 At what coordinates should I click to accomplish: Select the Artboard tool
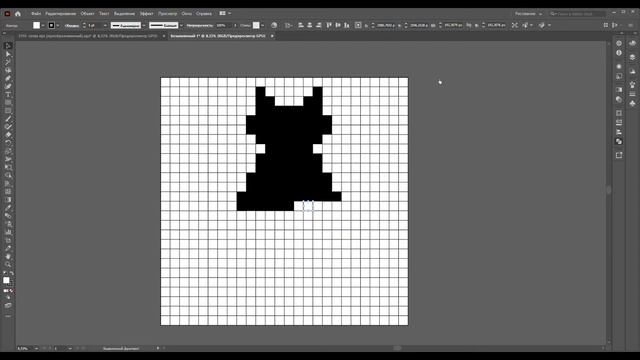(8, 240)
